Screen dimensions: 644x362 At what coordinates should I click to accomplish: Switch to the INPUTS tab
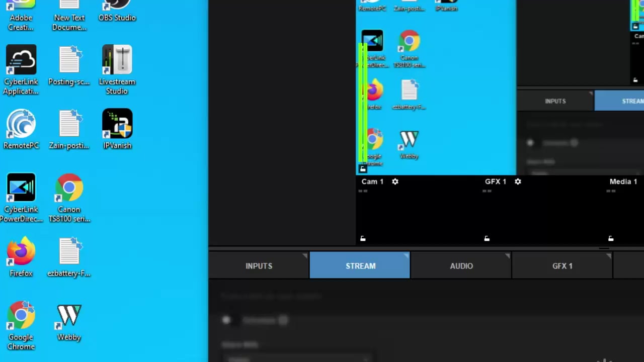[259, 265]
